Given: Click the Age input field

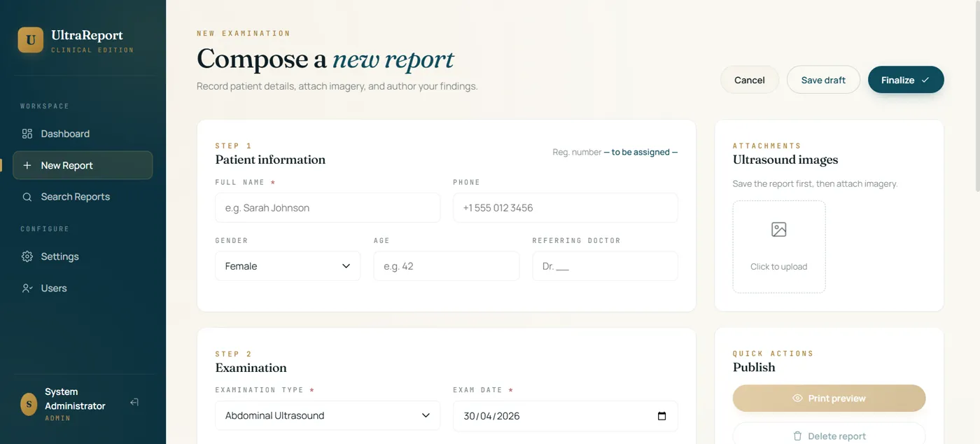Looking at the screenshot, I should tap(447, 266).
